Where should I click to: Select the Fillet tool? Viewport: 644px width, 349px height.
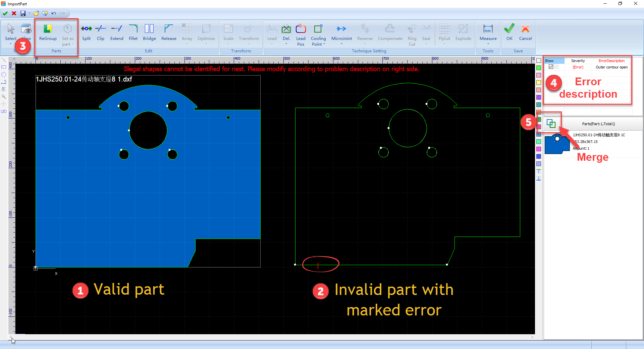133,33
